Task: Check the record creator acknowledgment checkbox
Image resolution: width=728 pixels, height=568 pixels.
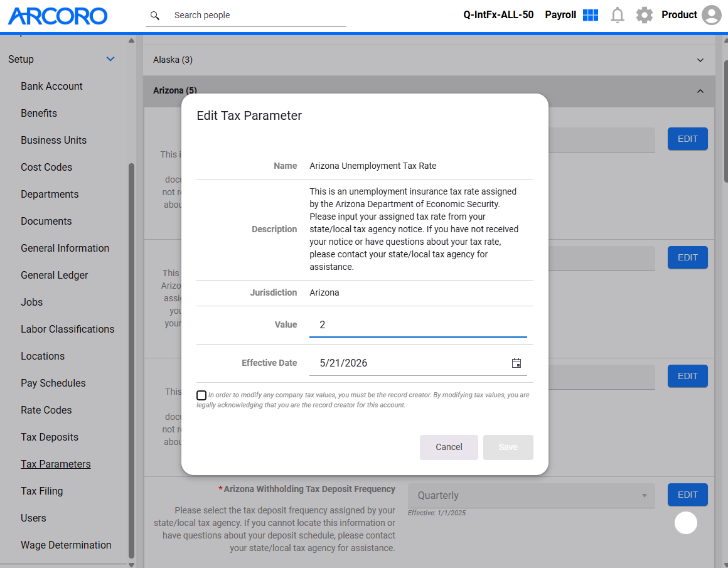Action: tap(201, 395)
